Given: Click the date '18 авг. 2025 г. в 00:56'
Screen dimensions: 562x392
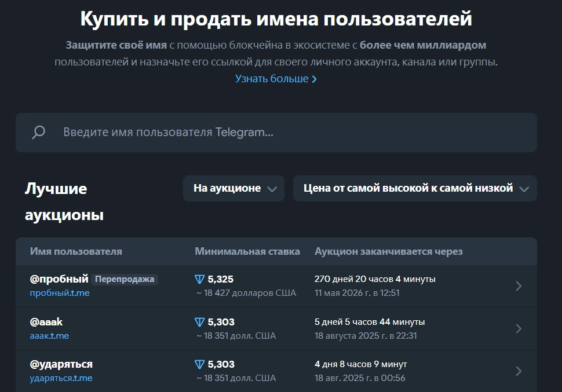Looking at the screenshot, I should coord(360,378).
